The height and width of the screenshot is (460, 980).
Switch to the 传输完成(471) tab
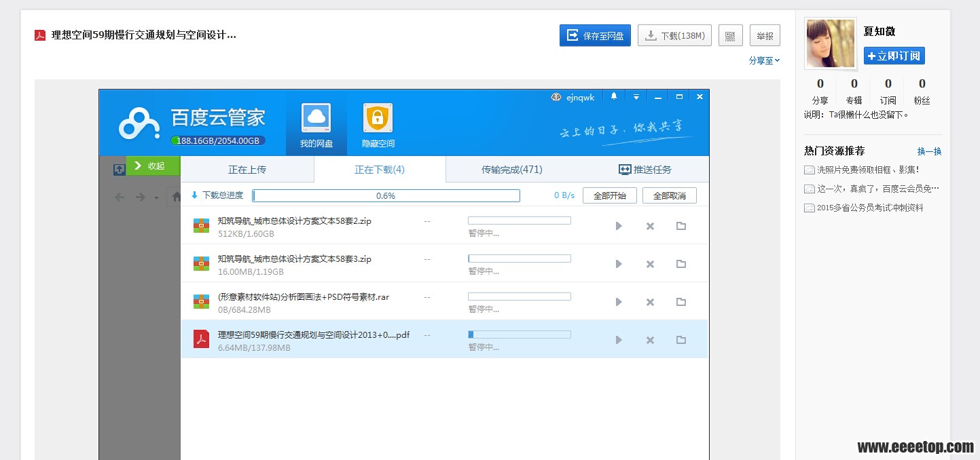coord(511,170)
